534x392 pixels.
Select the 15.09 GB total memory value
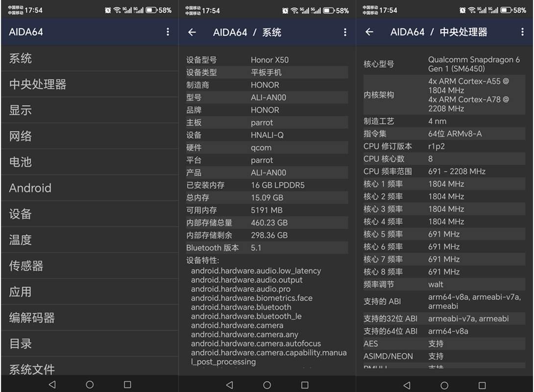(x=267, y=198)
